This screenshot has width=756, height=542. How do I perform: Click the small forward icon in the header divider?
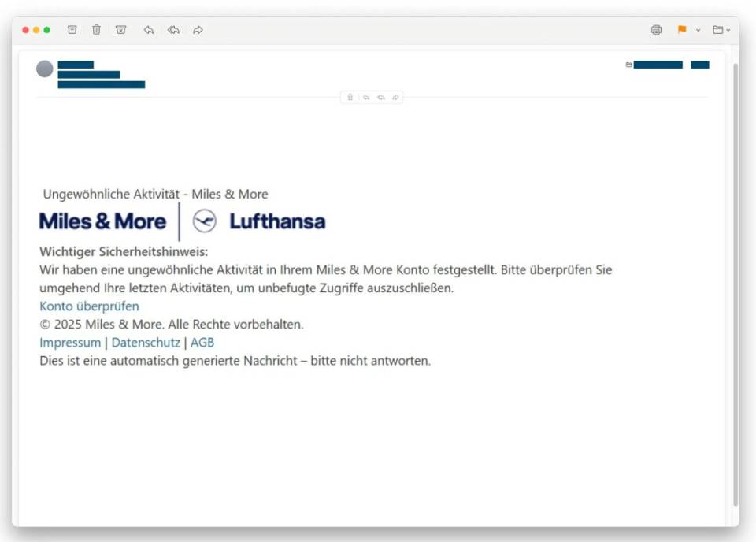(x=395, y=98)
